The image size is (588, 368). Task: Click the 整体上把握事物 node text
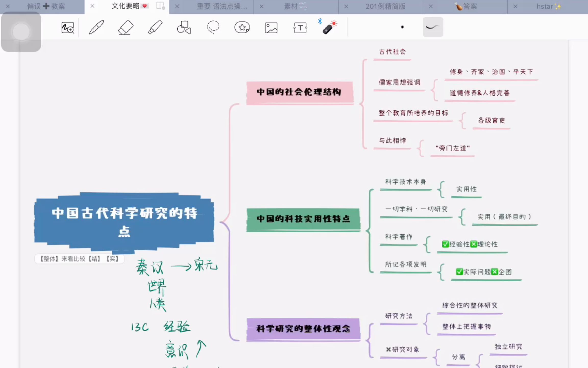pyautogui.click(x=467, y=327)
